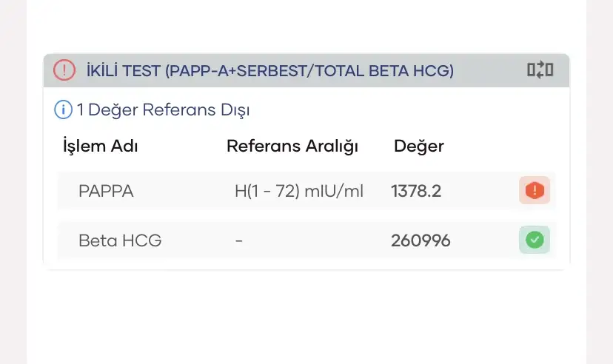Click the green checkmark on Beta HCG row
This screenshot has width=613, height=364.
[534, 240]
